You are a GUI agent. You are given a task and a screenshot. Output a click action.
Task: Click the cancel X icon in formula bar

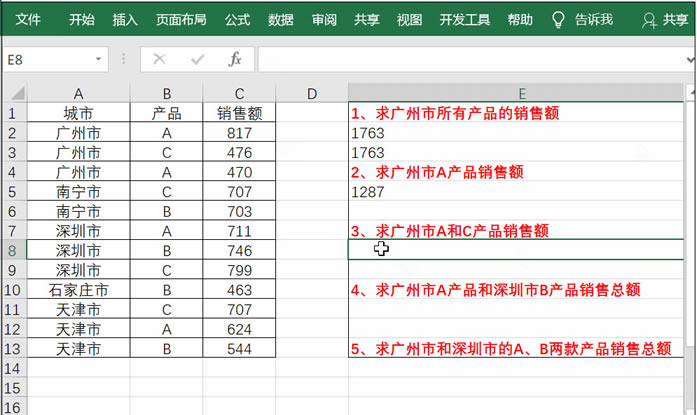click(159, 60)
